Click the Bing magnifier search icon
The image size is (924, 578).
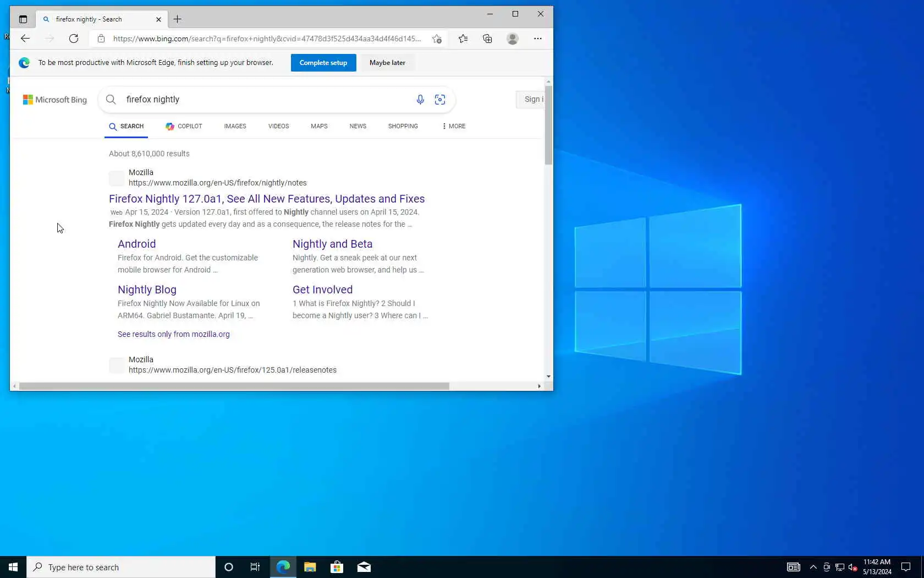click(111, 100)
